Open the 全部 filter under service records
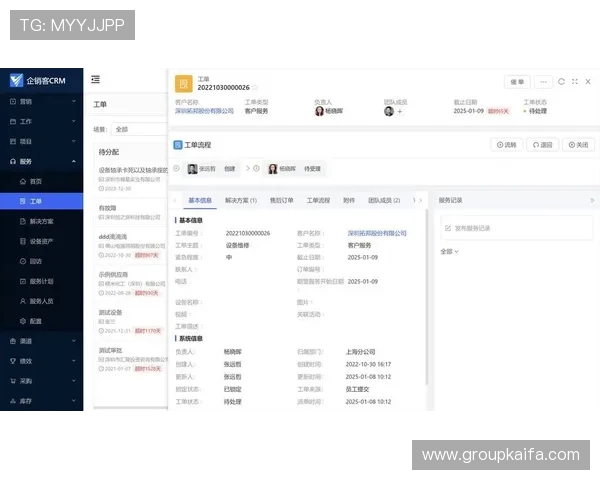The height and width of the screenshot is (480, 600). (449, 251)
